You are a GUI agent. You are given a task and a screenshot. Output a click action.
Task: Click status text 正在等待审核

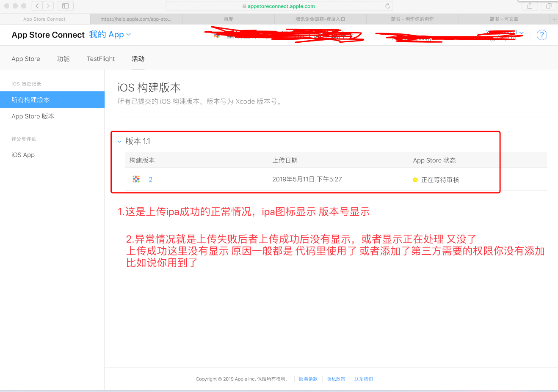(x=440, y=180)
